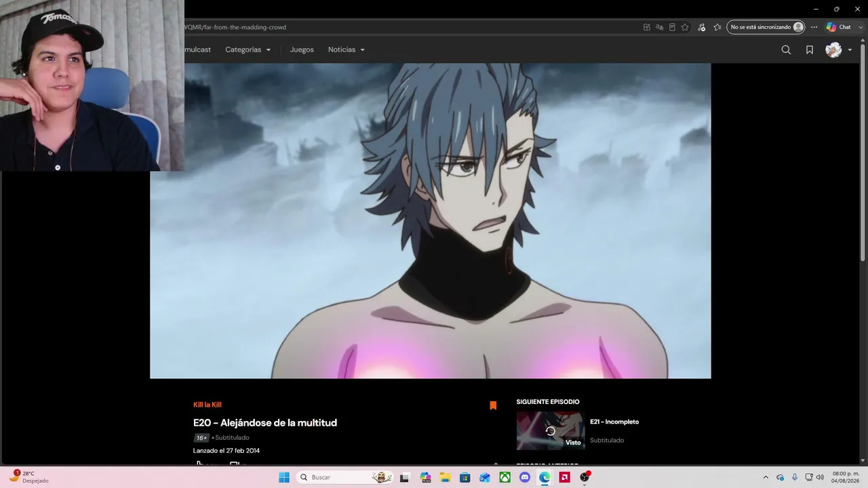This screenshot has height=488, width=868.
Task: Click the taskbar Buscar search box
Action: click(346, 477)
